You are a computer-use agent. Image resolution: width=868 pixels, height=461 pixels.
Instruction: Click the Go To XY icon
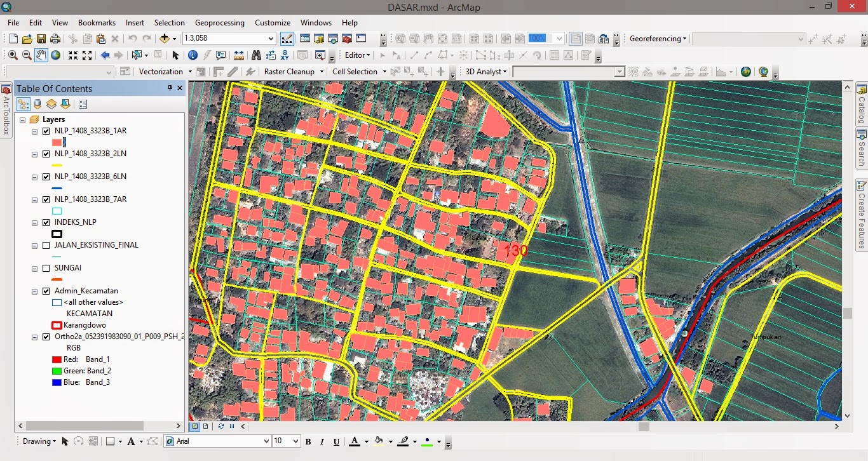pyautogui.click(x=285, y=55)
